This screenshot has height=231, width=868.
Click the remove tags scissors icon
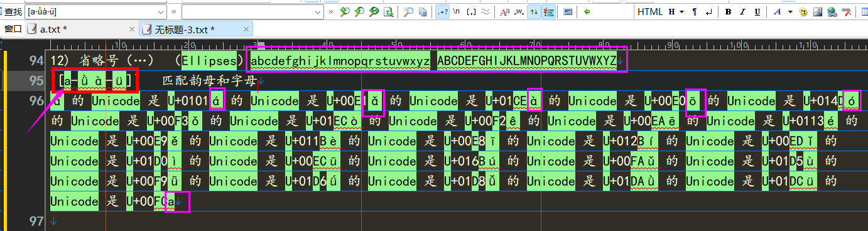click(846, 11)
